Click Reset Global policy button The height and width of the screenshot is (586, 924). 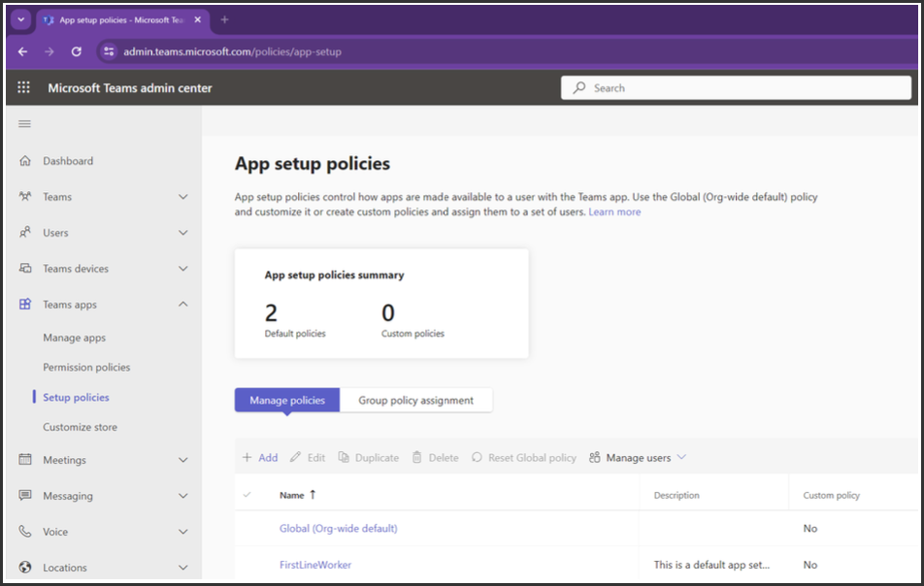pos(524,458)
